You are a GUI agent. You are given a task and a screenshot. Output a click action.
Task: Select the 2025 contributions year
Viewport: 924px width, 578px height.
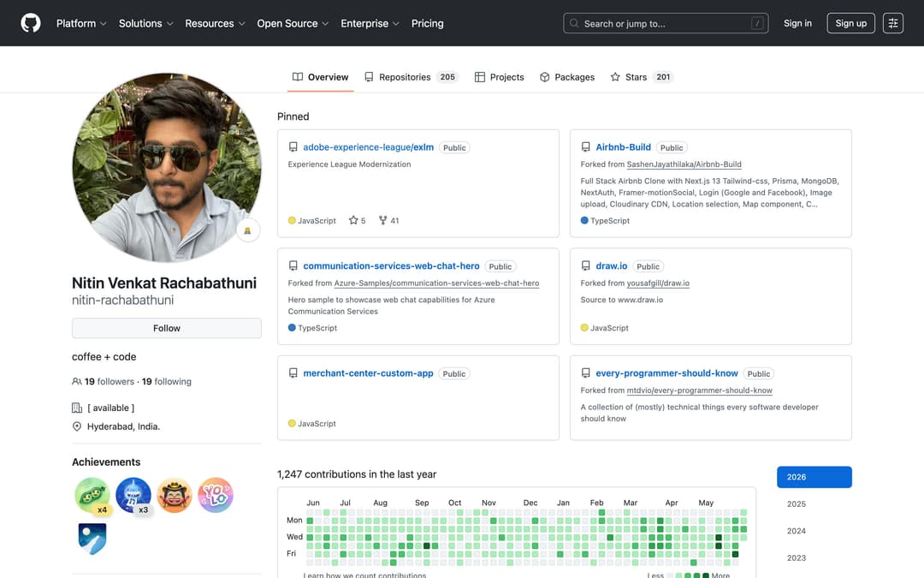[814, 504]
